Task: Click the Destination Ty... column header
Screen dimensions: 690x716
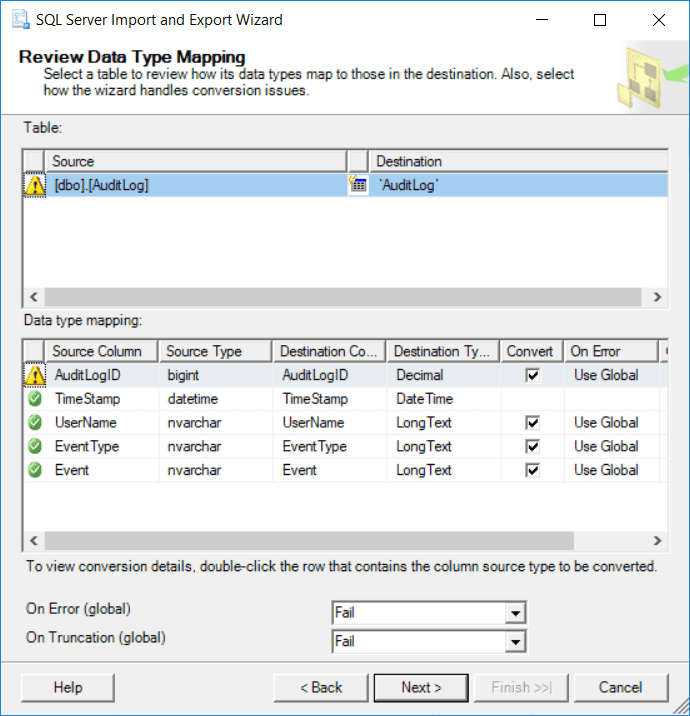Action: click(x=443, y=351)
